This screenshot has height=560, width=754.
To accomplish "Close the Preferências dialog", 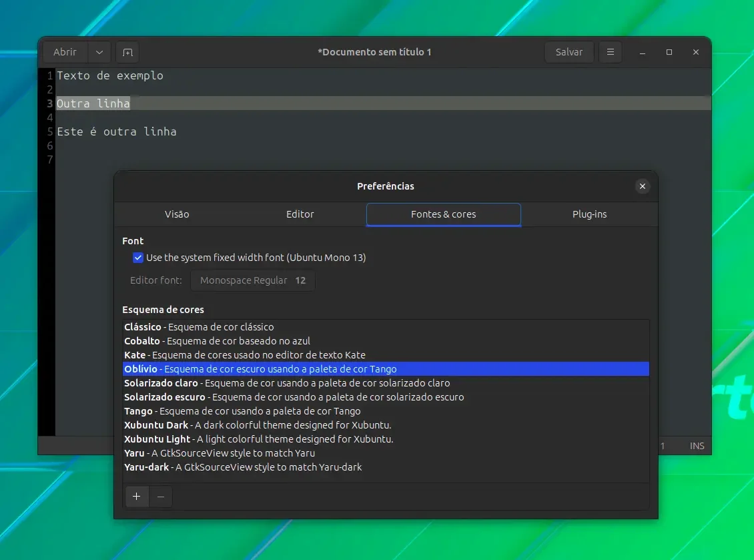I will click(x=643, y=186).
